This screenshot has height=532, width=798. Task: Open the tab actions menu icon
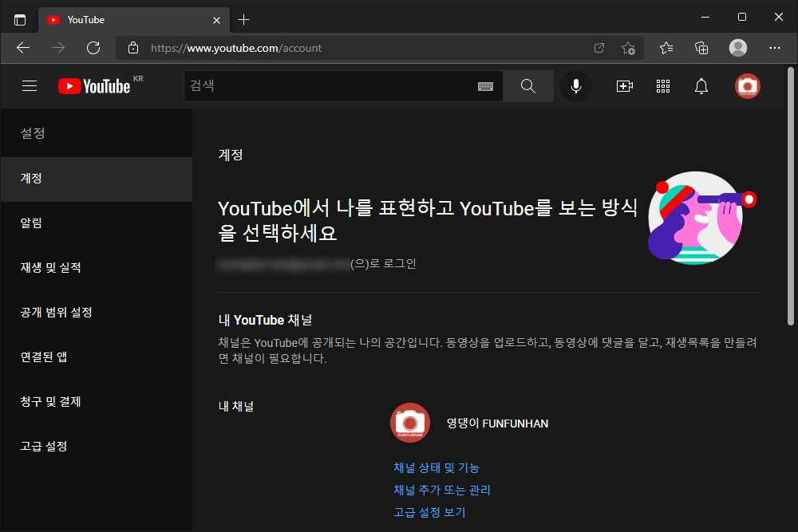click(x=20, y=20)
